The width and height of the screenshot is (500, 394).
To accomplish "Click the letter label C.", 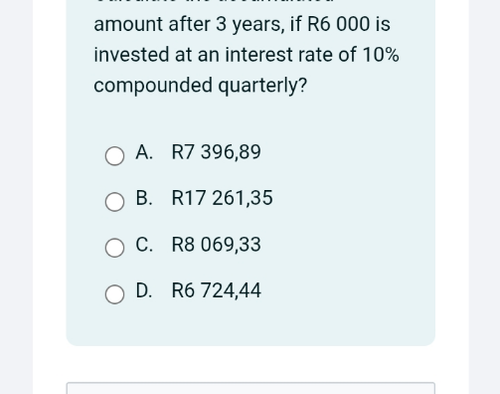I will coord(144,244).
